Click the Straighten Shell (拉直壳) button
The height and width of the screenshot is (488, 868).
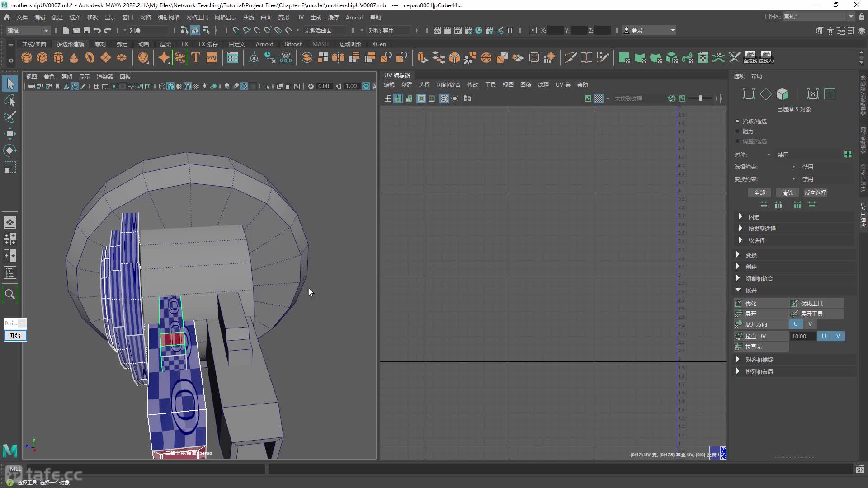pyautogui.click(x=761, y=347)
